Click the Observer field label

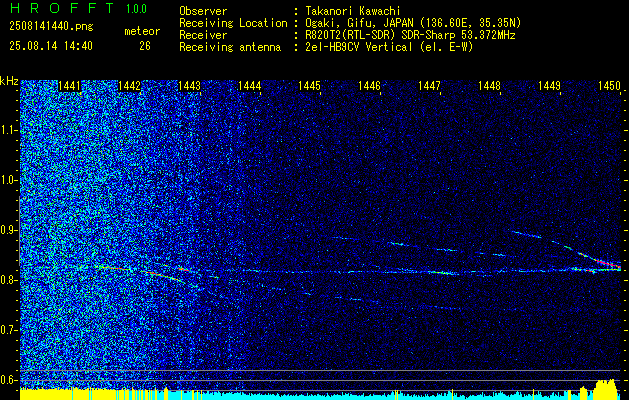[x=203, y=11]
